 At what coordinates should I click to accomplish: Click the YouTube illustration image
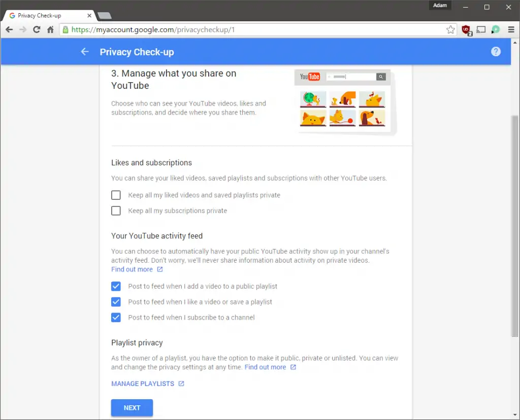point(345,101)
